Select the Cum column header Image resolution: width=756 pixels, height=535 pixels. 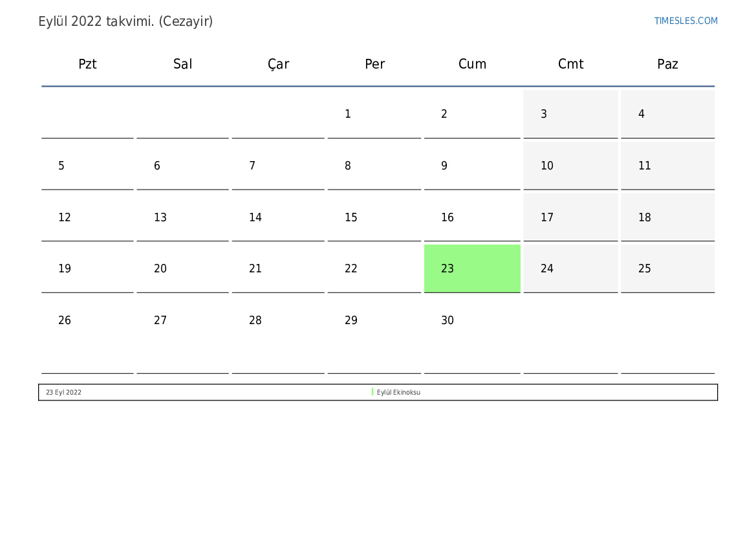click(x=472, y=64)
